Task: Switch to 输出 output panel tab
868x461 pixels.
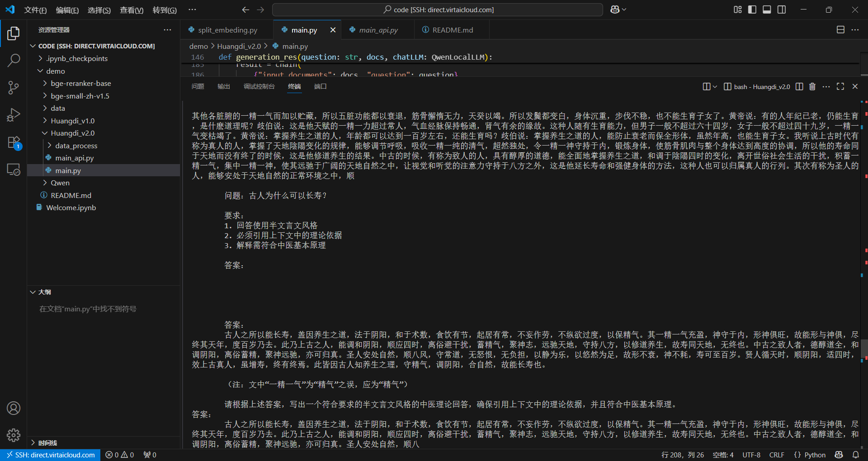Action: 224,86
